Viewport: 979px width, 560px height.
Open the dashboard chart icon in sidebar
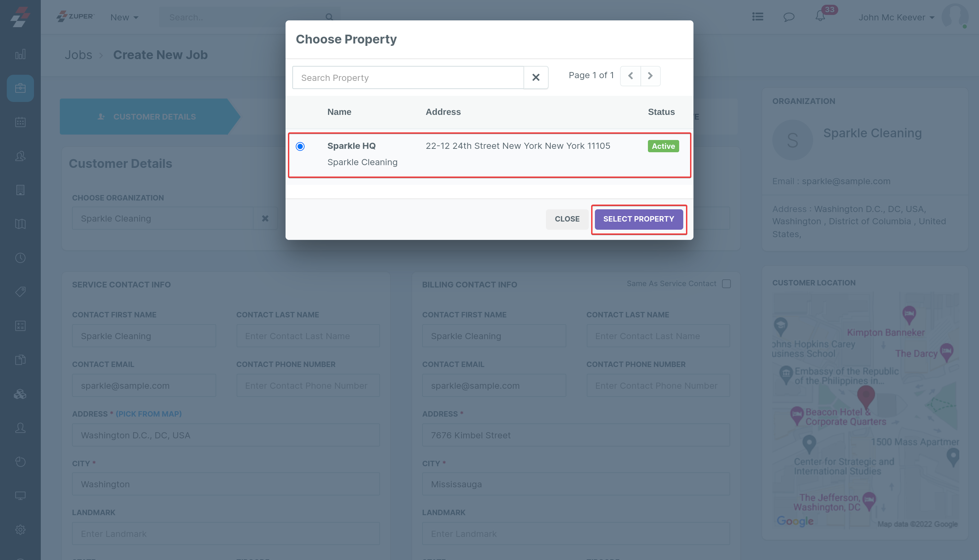(20, 54)
